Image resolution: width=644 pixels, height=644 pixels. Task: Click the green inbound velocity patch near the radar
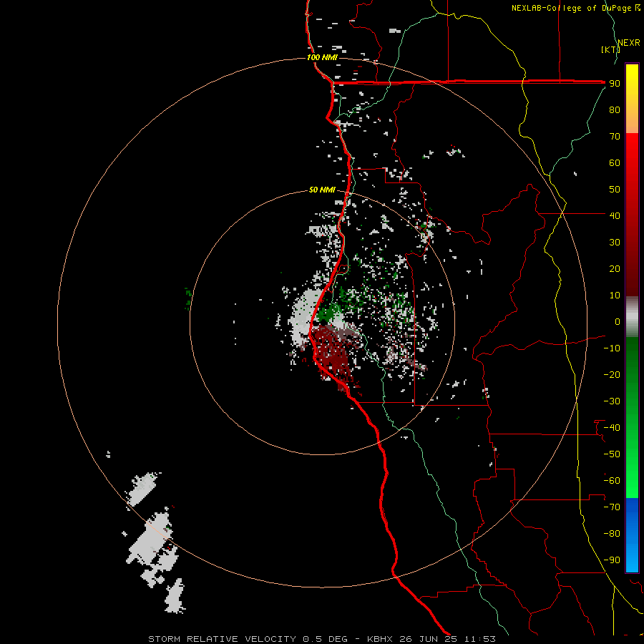327,314
